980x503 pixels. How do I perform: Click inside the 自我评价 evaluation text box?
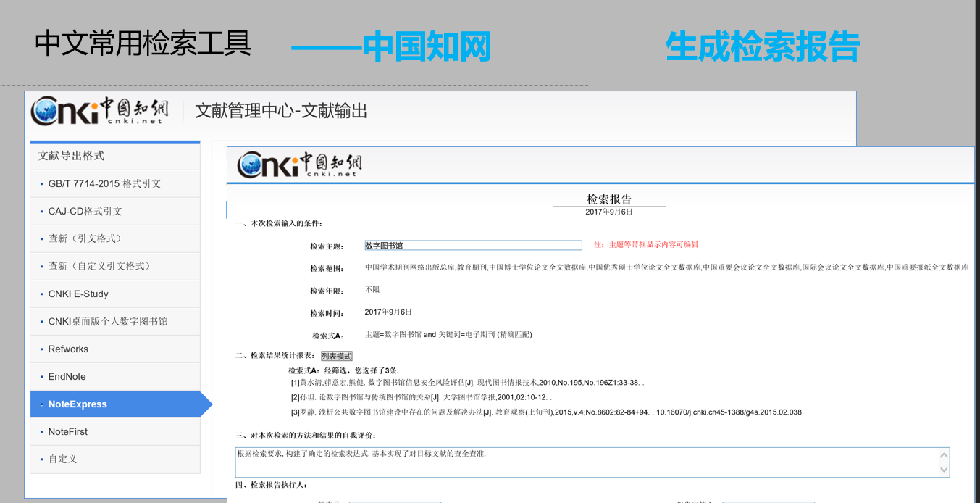click(x=507, y=457)
